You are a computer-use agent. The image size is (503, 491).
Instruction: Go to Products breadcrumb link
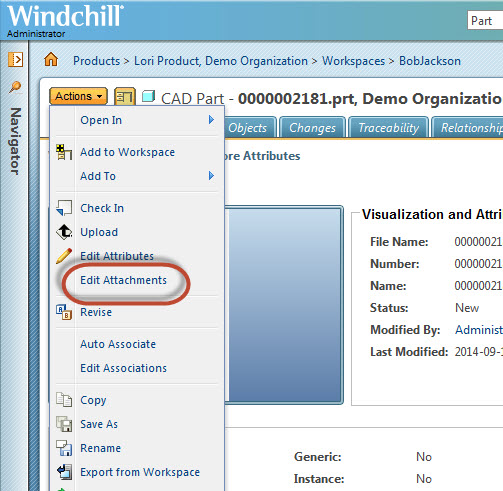pos(96,61)
